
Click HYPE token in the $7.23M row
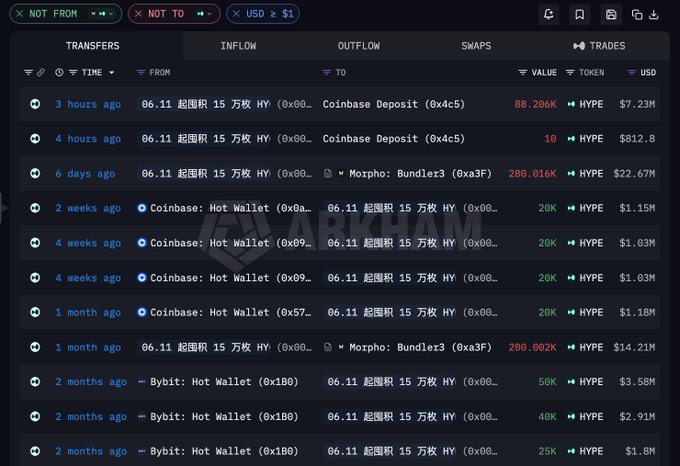pos(591,104)
